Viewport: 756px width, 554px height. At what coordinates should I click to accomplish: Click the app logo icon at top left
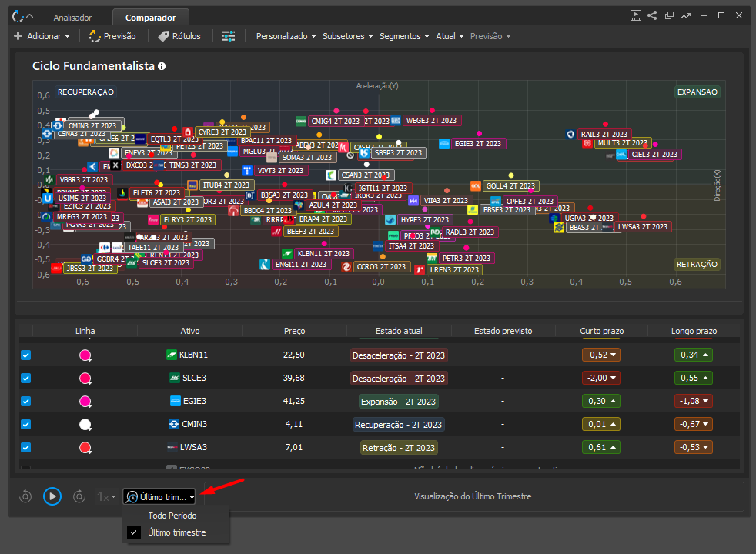[x=18, y=17]
